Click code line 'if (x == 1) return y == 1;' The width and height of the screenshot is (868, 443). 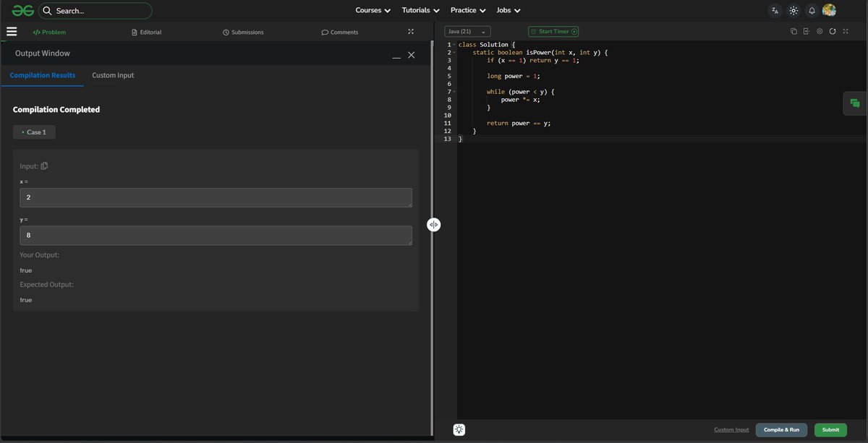coord(533,61)
